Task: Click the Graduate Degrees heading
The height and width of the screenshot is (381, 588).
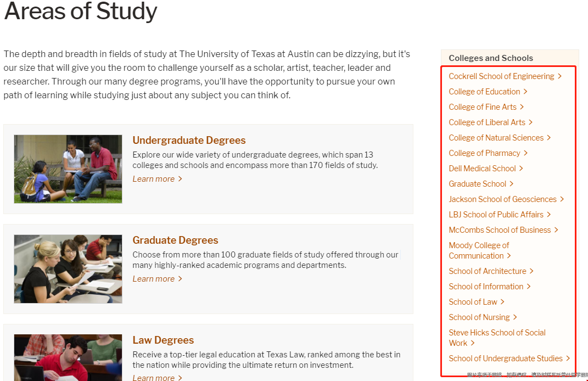Action: click(175, 240)
